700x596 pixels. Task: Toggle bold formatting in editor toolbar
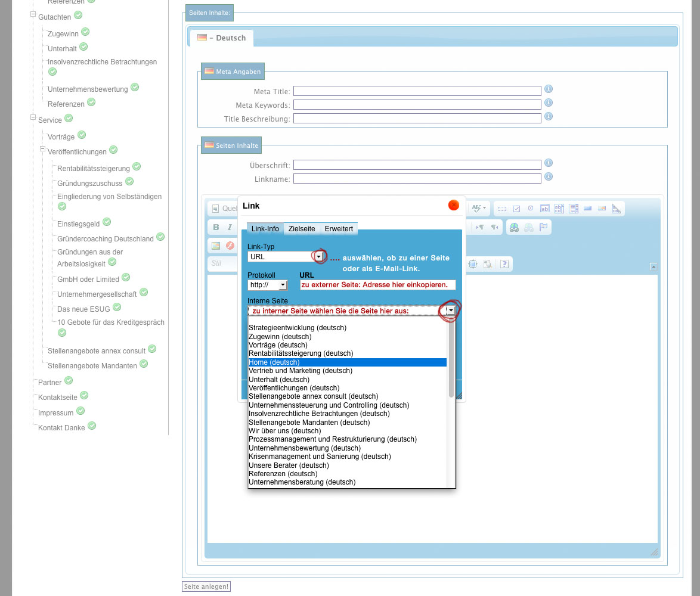(216, 227)
